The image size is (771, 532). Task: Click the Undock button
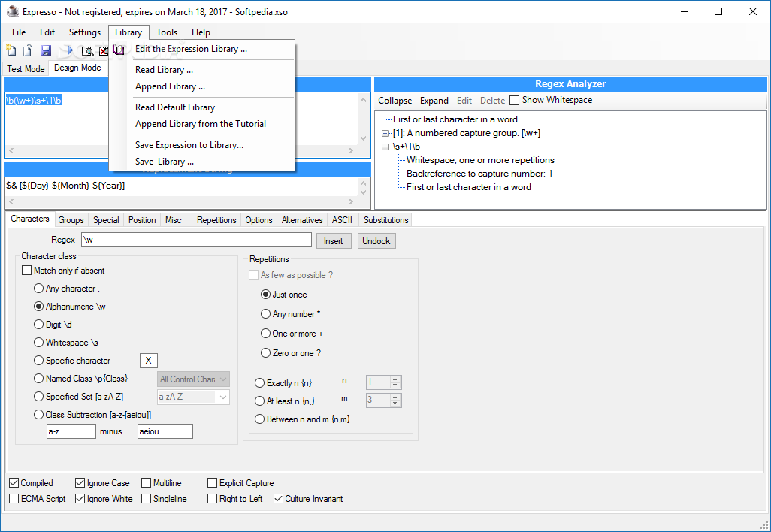[376, 241]
